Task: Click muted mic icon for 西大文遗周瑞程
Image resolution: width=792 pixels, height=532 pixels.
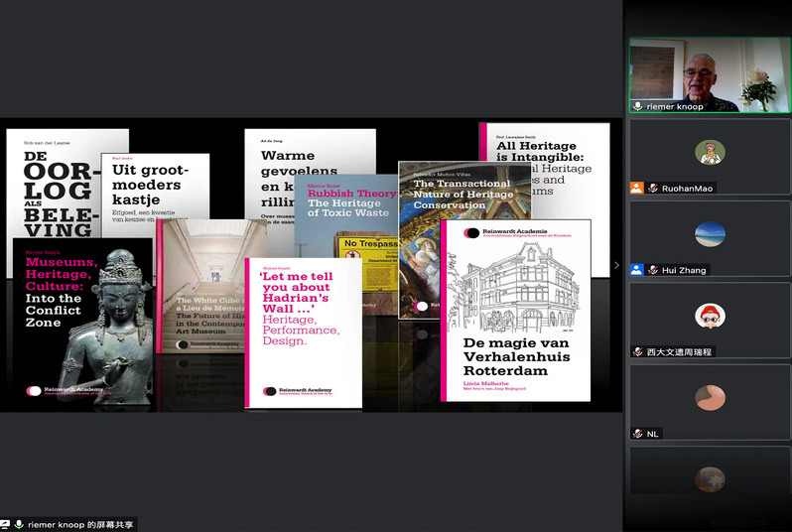Action: (637, 351)
